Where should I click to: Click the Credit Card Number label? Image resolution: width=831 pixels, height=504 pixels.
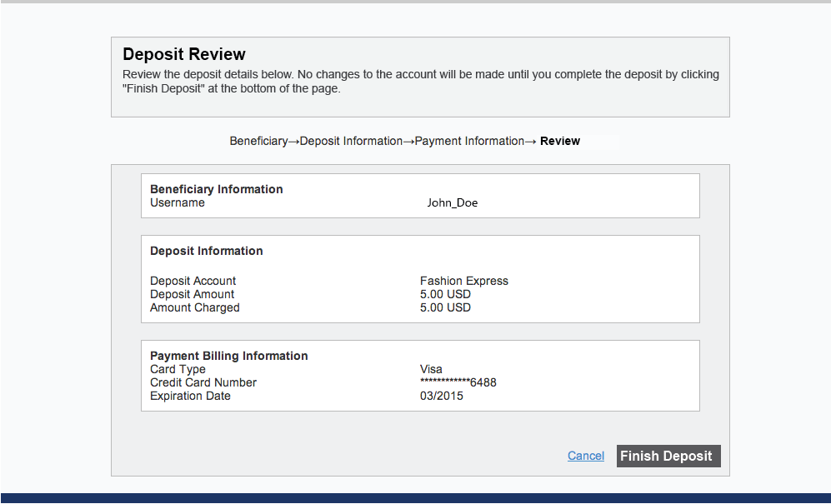(x=203, y=382)
